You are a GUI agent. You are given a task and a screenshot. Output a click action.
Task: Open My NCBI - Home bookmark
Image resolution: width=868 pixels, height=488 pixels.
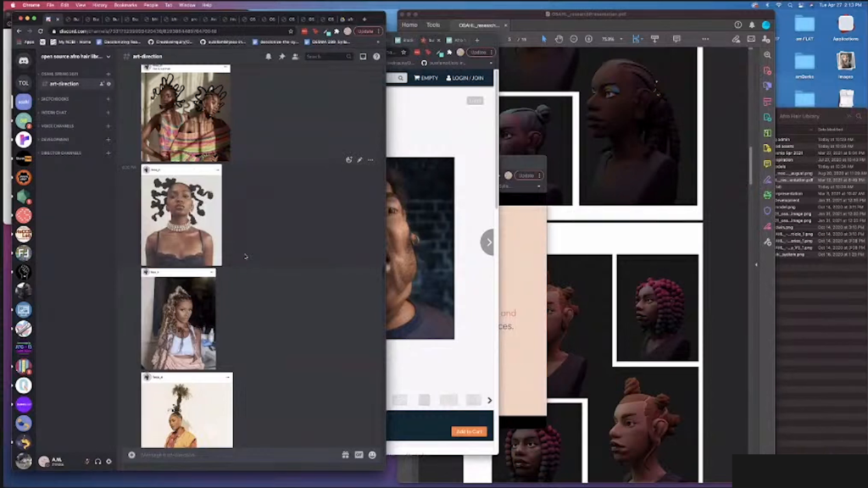[x=70, y=42]
